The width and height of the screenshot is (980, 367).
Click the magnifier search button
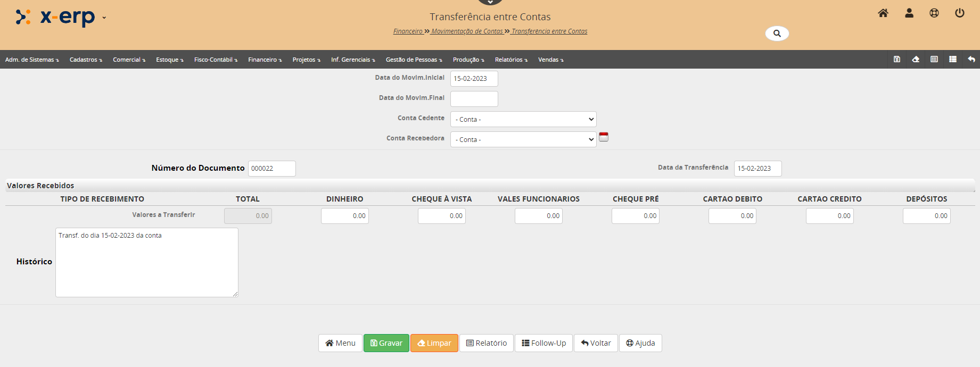[777, 34]
